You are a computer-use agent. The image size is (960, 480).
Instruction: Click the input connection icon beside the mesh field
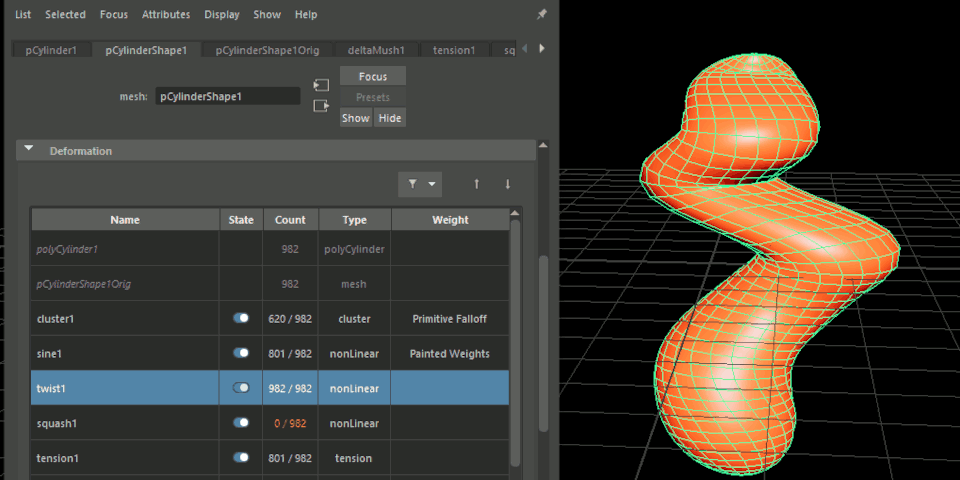click(x=321, y=86)
